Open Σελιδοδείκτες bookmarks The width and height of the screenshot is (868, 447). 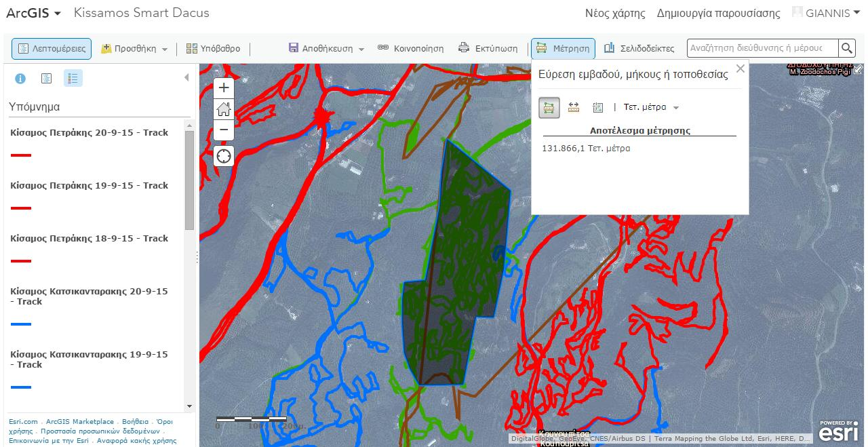tap(639, 49)
